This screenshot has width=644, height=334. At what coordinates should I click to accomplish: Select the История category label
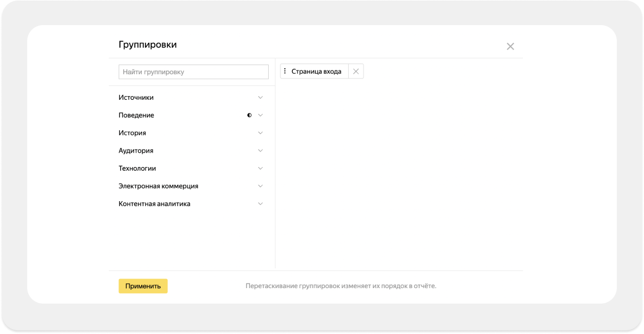(132, 133)
